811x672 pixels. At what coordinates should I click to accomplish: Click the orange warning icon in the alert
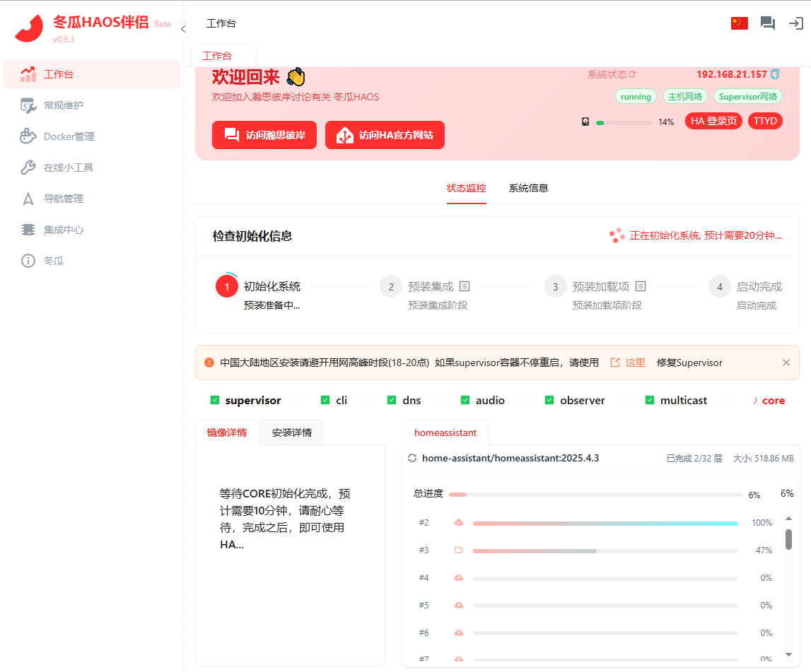[x=209, y=362]
